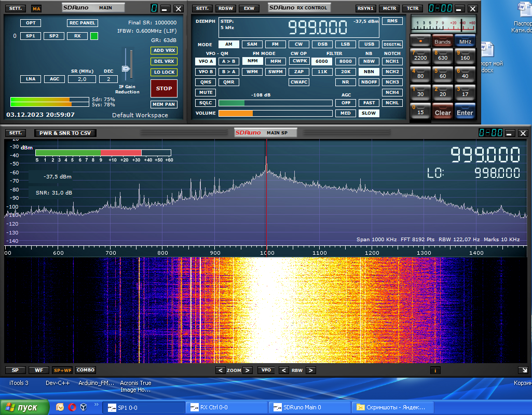Click PWR & SNR TO CSV button

(65, 133)
